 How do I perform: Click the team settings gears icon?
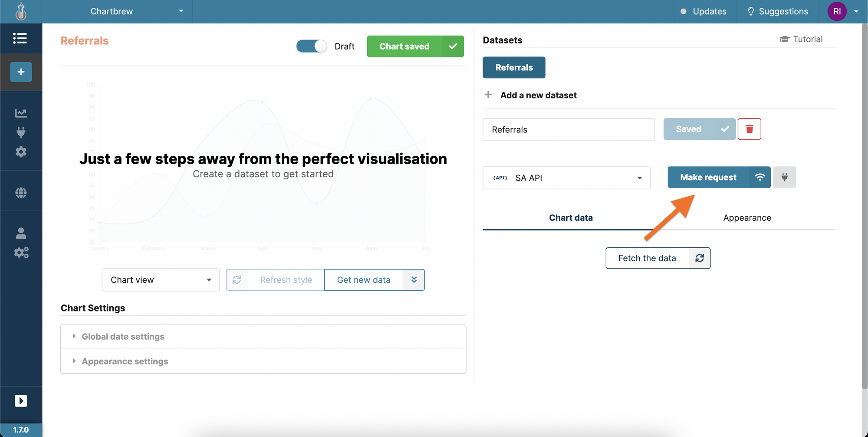click(21, 252)
